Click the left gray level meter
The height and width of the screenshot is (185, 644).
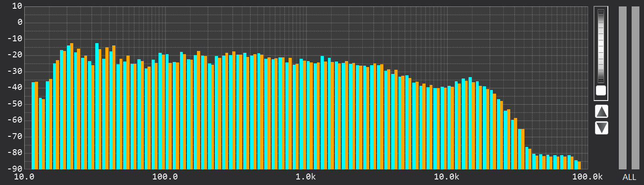pos(622,88)
